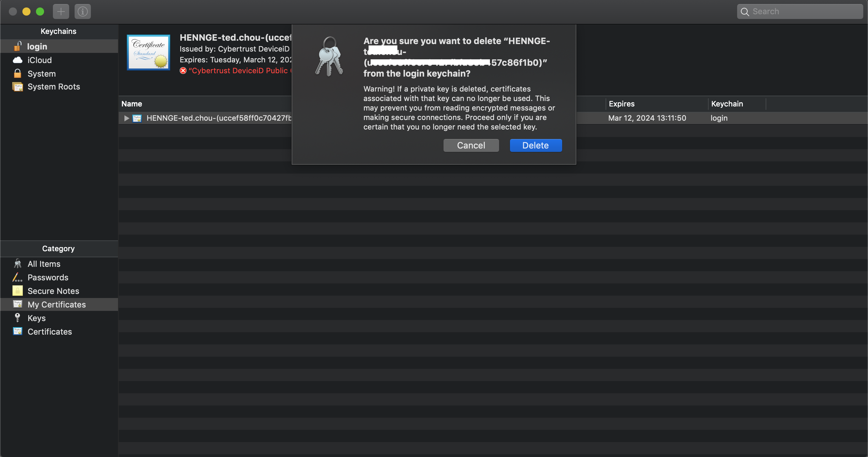Expand the HENNGE-ted.chou certificate row
The height and width of the screenshot is (457, 868).
(x=126, y=118)
